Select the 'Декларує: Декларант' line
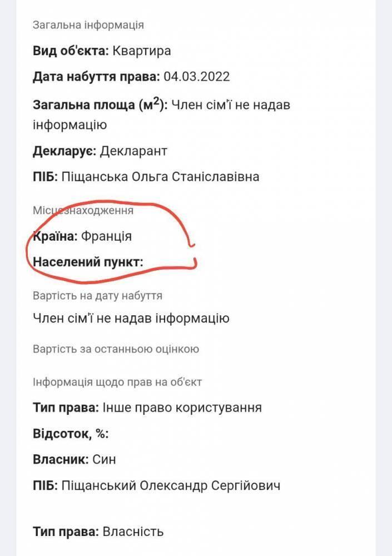The width and height of the screenshot is (392, 556). point(100,151)
